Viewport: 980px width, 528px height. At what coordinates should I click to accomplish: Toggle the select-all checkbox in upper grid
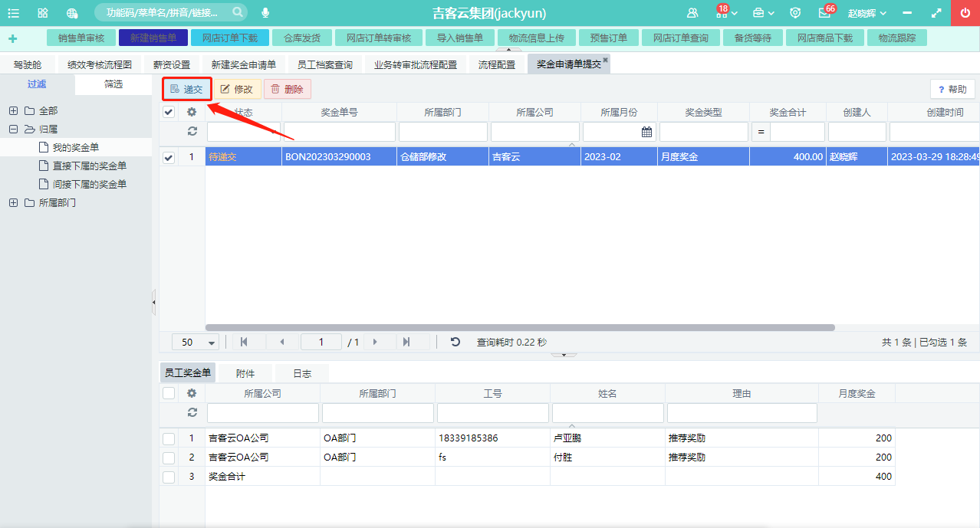coord(169,112)
